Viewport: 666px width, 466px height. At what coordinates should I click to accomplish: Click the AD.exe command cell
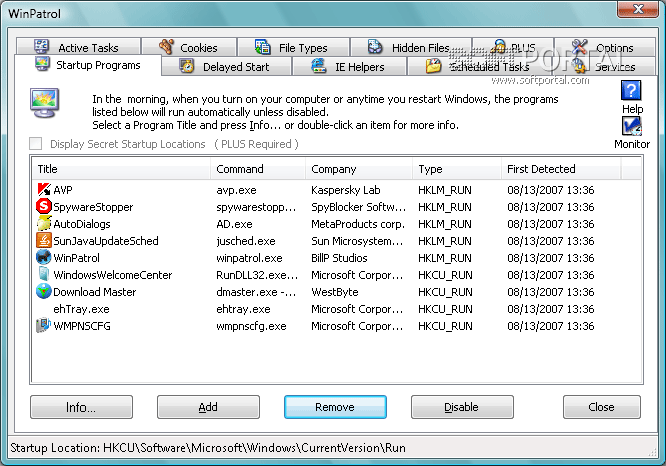(x=234, y=224)
